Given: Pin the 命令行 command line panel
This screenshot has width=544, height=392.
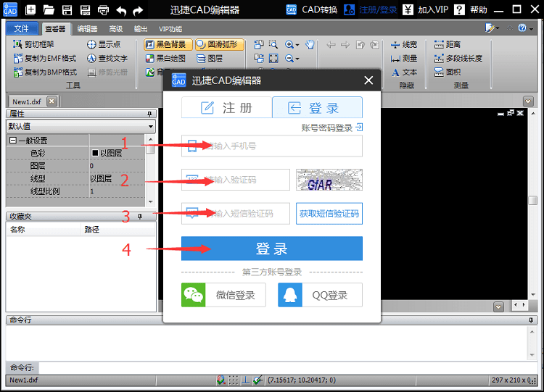Looking at the screenshot, I should click(x=531, y=320).
